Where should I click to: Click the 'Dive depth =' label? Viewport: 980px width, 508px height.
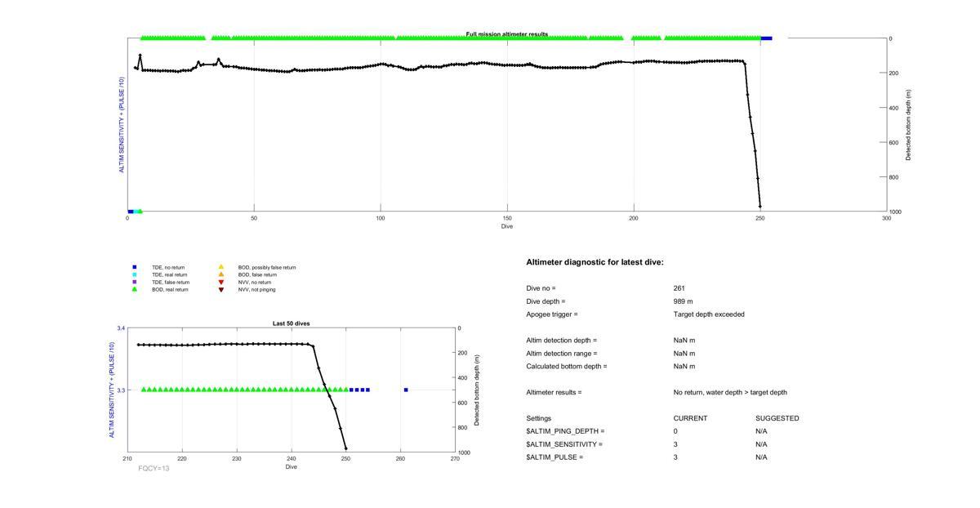[546, 301]
